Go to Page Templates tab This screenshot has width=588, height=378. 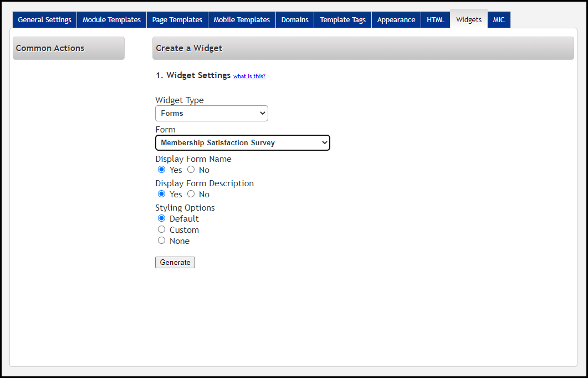(x=177, y=20)
